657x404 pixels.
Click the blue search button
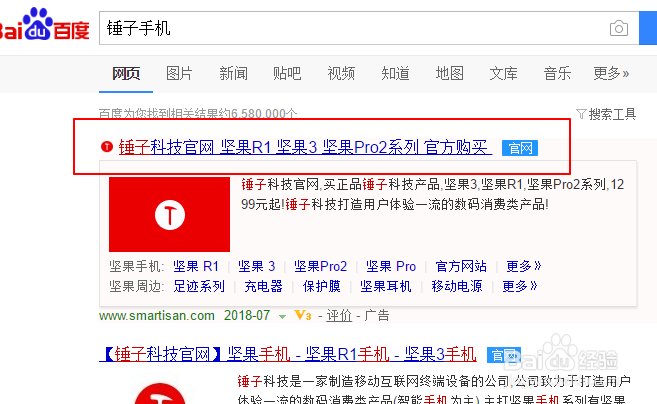coord(648,28)
